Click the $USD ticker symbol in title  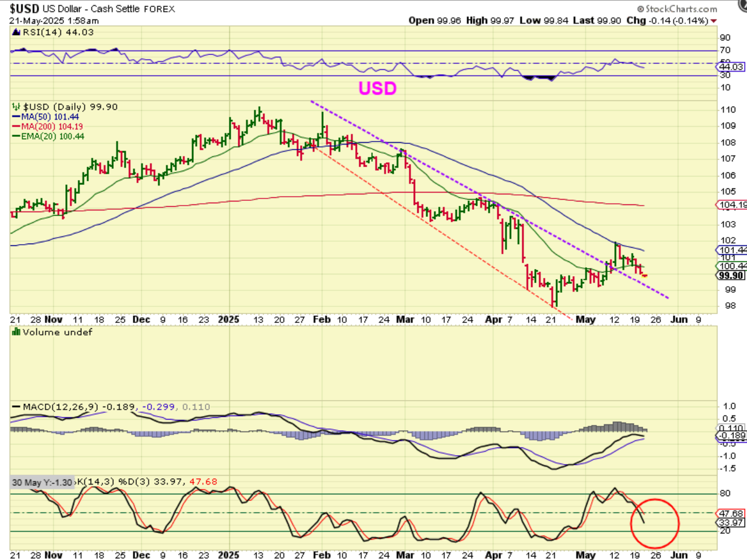[x=25, y=9]
